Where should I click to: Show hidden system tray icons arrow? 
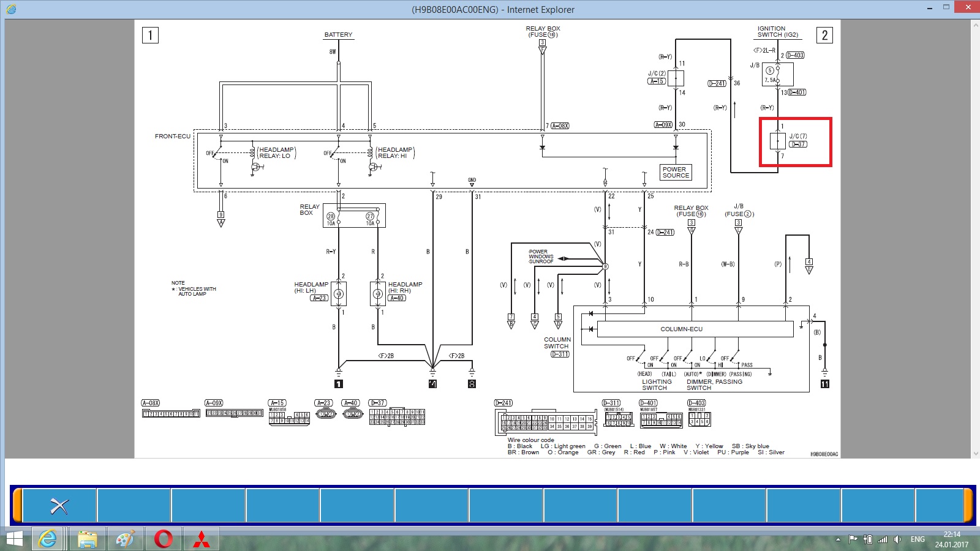(x=838, y=539)
